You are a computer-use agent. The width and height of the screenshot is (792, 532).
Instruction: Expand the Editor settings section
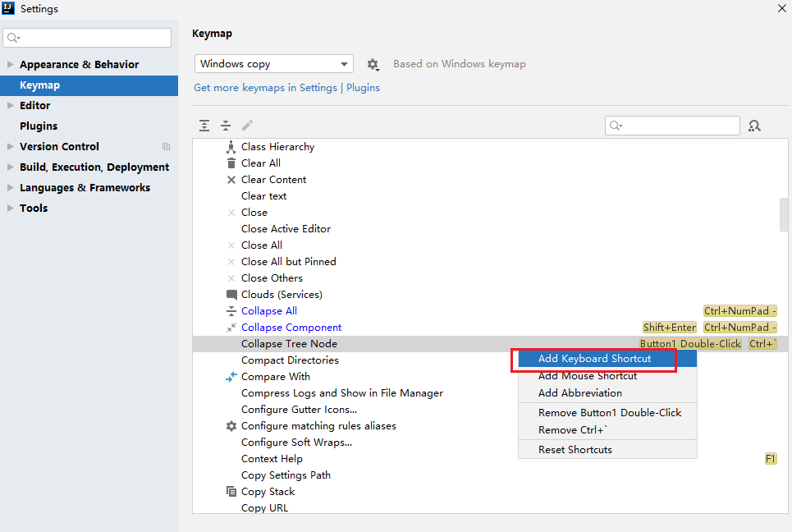coord(10,105)
